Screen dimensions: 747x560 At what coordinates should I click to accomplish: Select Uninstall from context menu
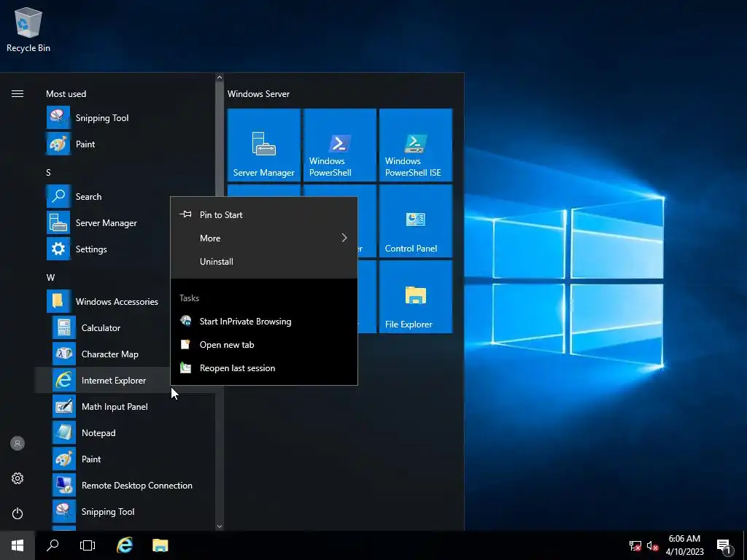[x=264, y=262]
